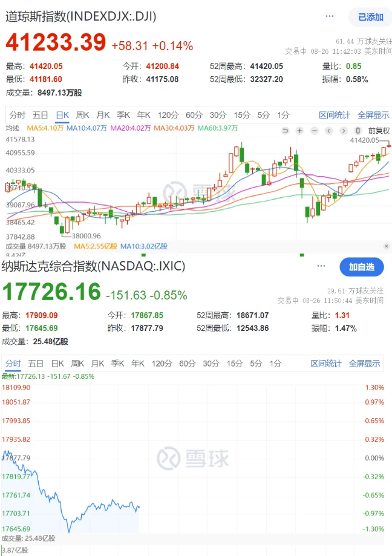
Task: Click the 52周最高 value 41420.05
Action: 267,67
